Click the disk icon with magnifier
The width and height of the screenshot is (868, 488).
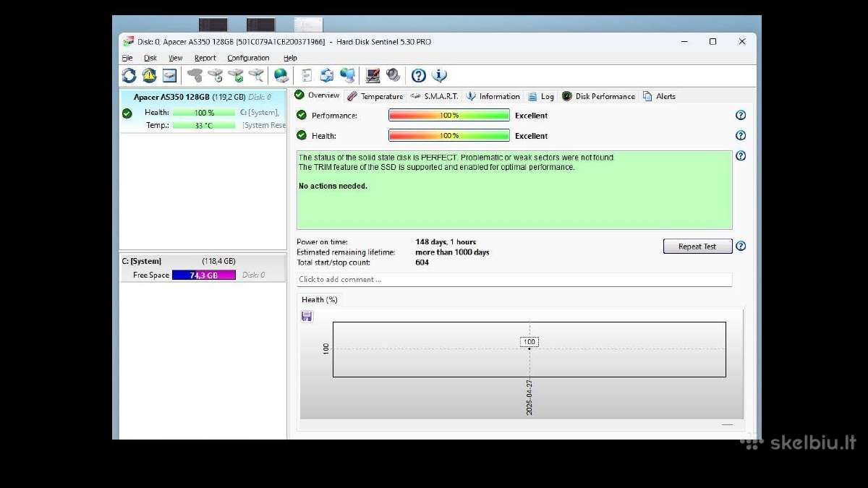(x=256, y=75)
